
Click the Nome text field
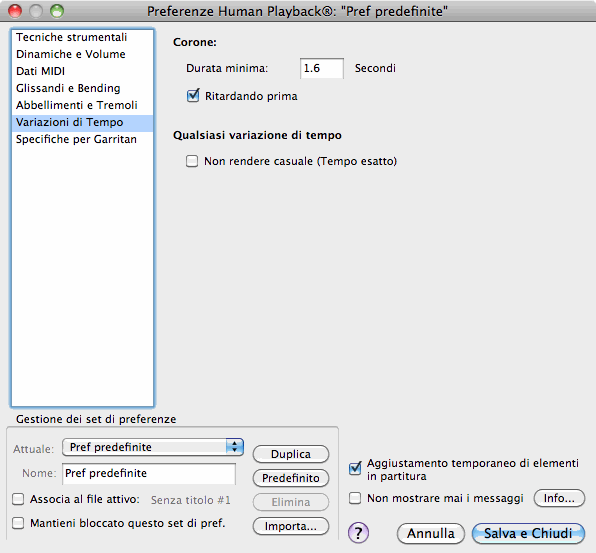[x=149, y=474]
